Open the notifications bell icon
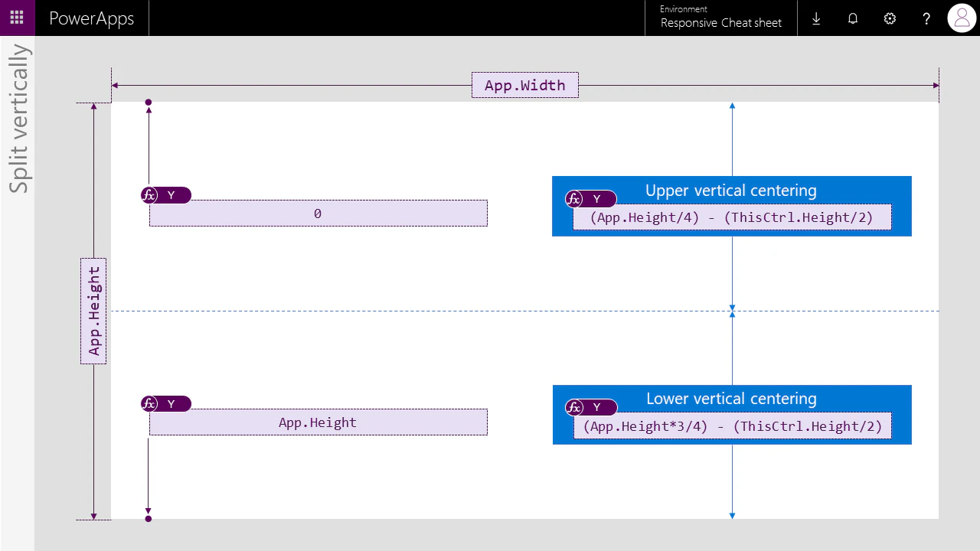Image resolution: width=980 pixels, height=551 pixels. [853, 18]
